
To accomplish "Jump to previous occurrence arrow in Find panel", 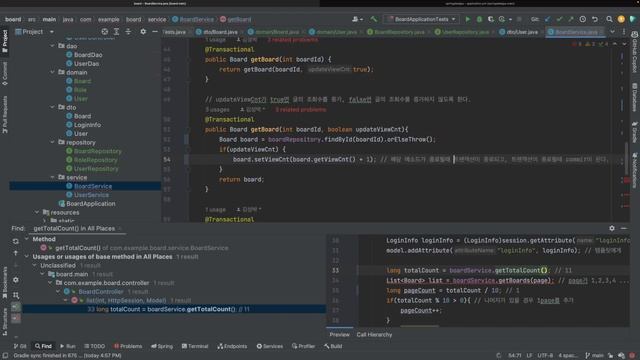I will [16, 253].
